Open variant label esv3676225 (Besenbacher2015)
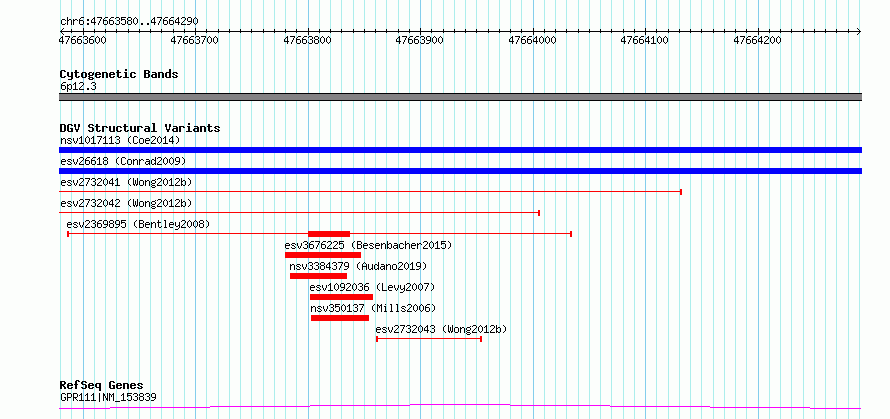The width and height of the screenshot is (890, 419). coord(368,245)
